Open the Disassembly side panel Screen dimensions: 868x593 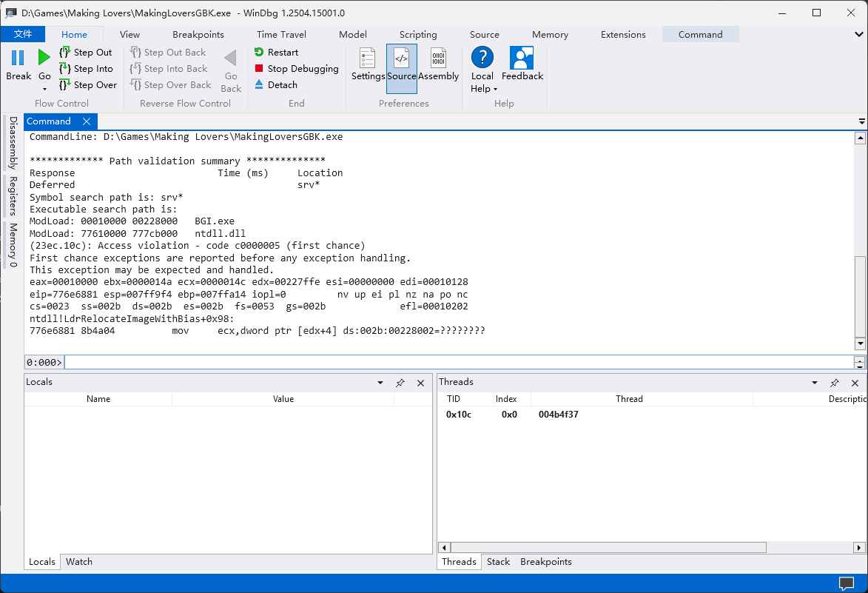point(13,143)
